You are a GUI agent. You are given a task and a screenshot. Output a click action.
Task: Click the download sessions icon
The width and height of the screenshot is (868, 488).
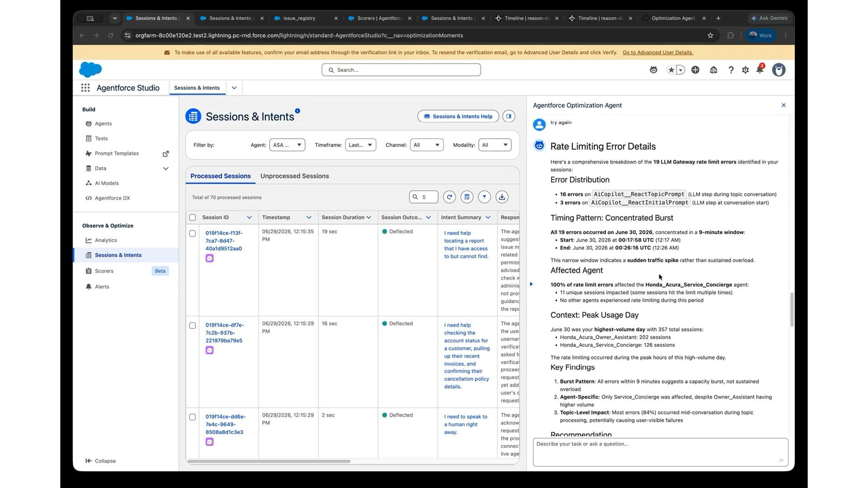(502, 197)
